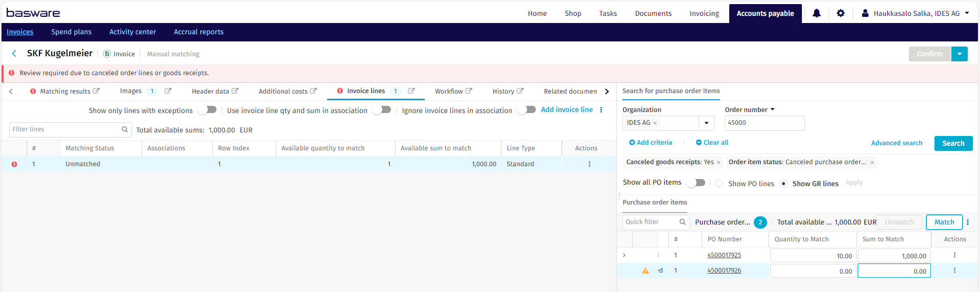Click the Match button
The image size is (980, 292).
click(944, 222)
